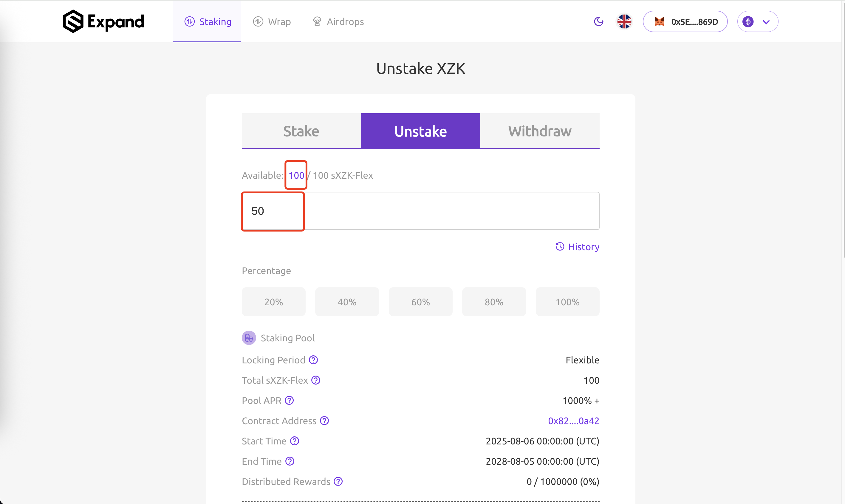The image size is (845, 504).
Task: Toggle dark mode with the moon icon
Action: (599, 21)
